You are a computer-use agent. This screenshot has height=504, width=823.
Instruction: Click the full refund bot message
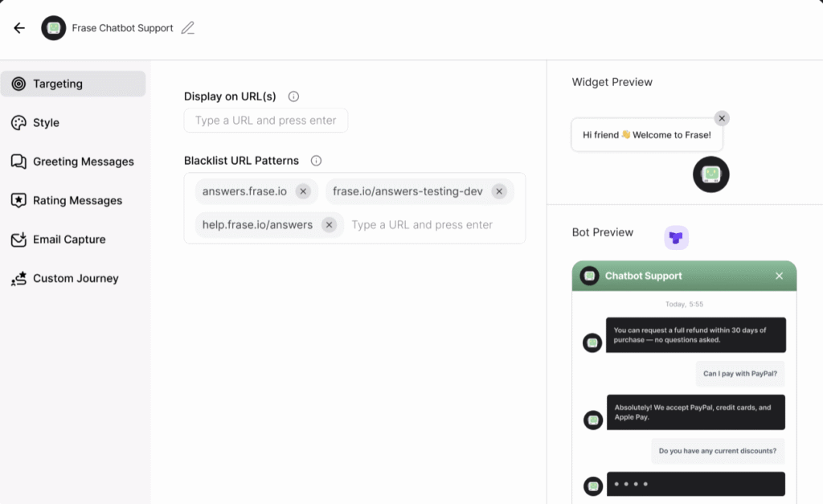tap(696, 335)
